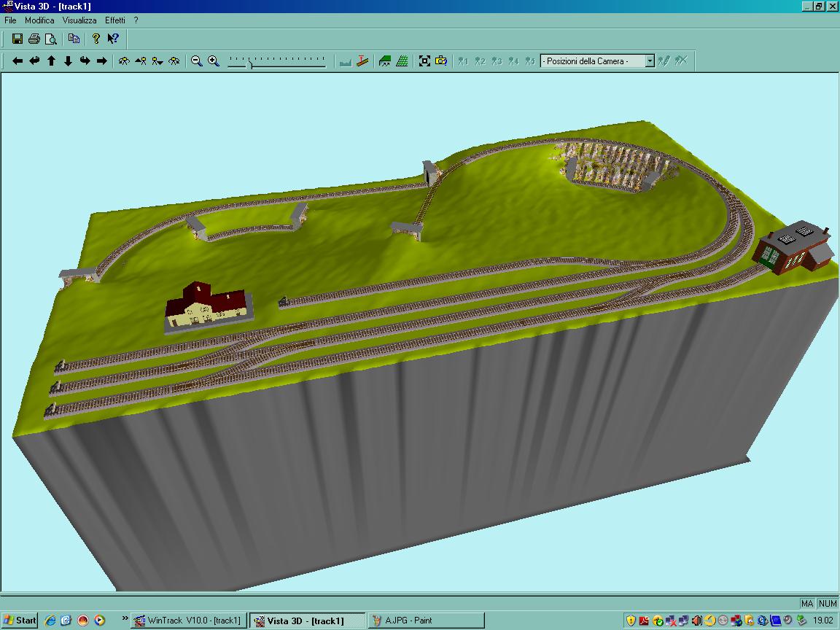
Task: Click the catenary red T track icon
Action: (x=362, y=61)
